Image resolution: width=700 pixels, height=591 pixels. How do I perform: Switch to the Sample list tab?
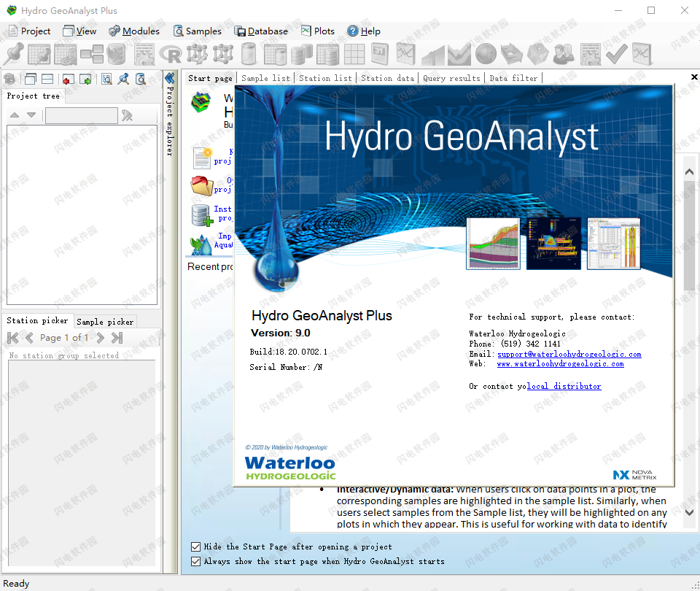tap(265, 79)
